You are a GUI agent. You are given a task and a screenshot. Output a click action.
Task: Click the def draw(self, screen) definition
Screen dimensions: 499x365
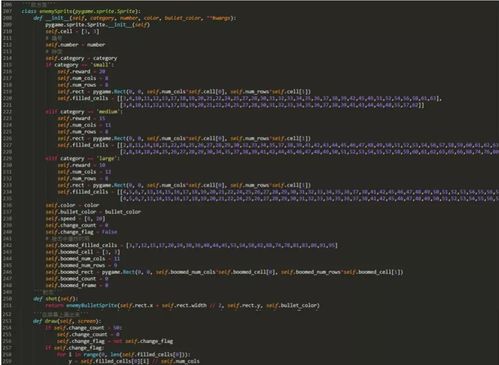67,321
